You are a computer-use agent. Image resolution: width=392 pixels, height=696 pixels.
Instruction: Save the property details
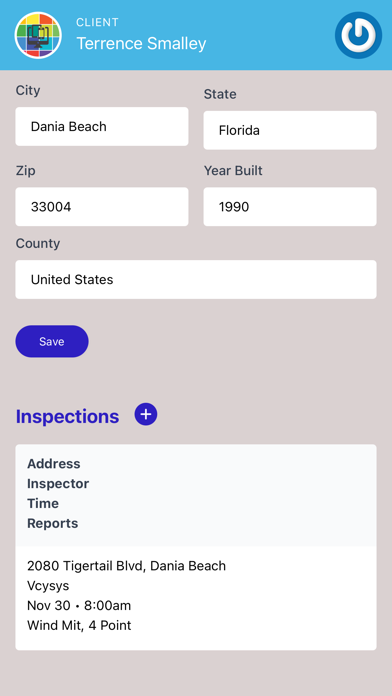52,341
